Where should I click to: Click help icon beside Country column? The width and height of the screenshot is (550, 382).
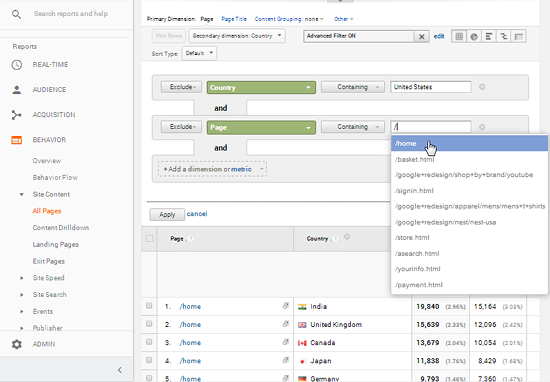[335, 239]
